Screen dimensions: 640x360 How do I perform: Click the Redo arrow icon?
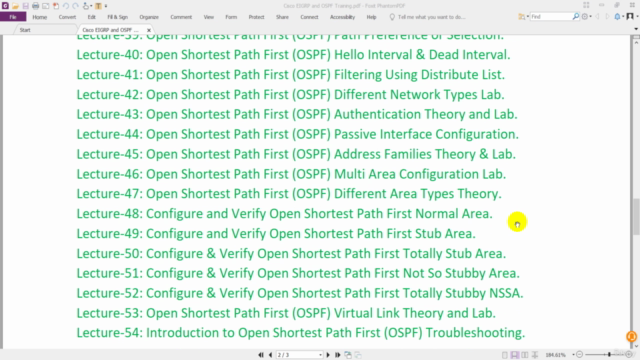pyautogui.click(x=76, y=6)
